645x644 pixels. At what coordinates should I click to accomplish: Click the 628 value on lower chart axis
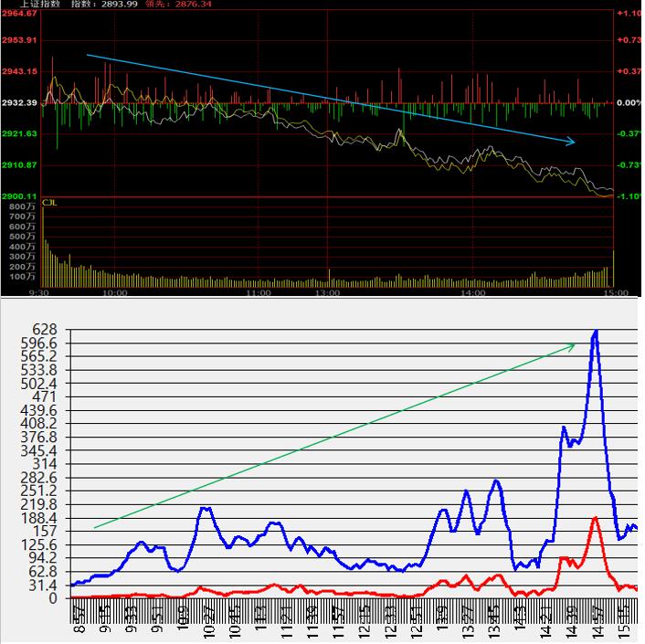pyautogui.click(x=45, y=330)
